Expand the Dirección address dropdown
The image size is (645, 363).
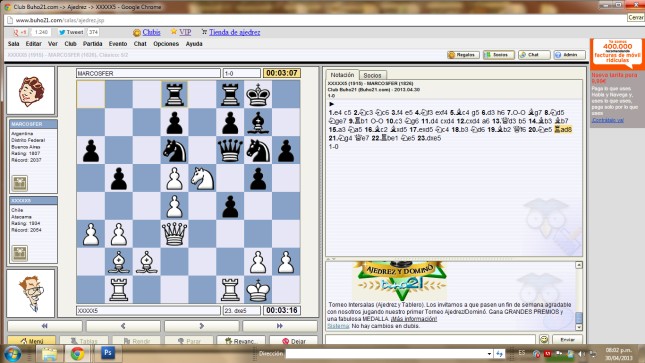point(489,354)
